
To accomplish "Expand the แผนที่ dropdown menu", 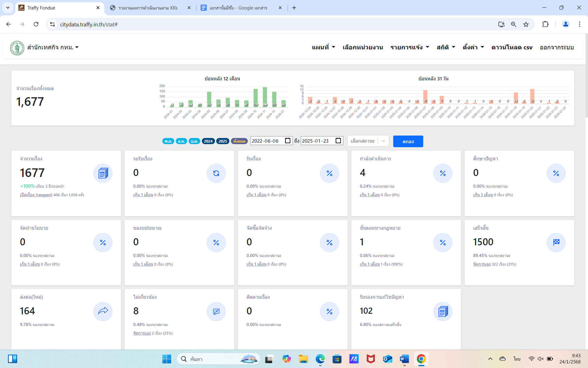I will 323,47.
